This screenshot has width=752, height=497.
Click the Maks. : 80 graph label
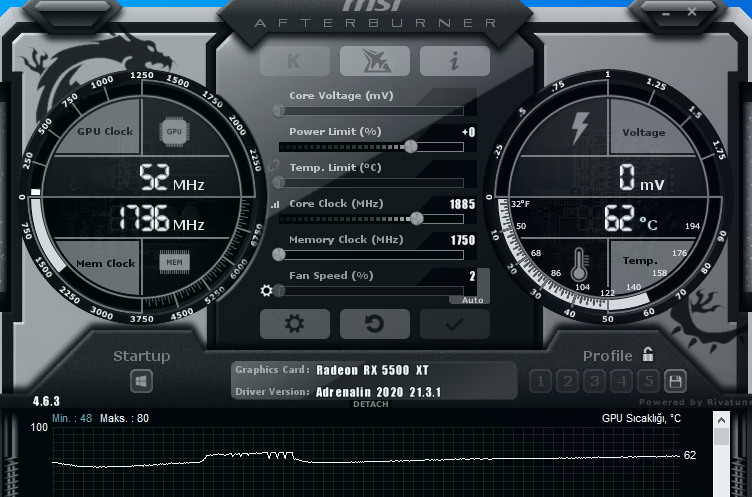(x=124, y=418)
